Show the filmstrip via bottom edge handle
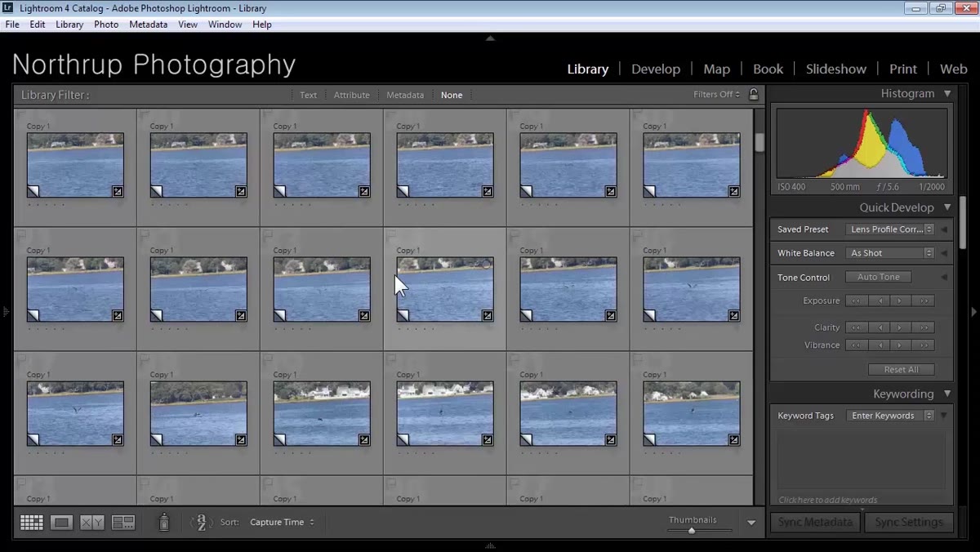980x552 pixels. coord(490,546)
